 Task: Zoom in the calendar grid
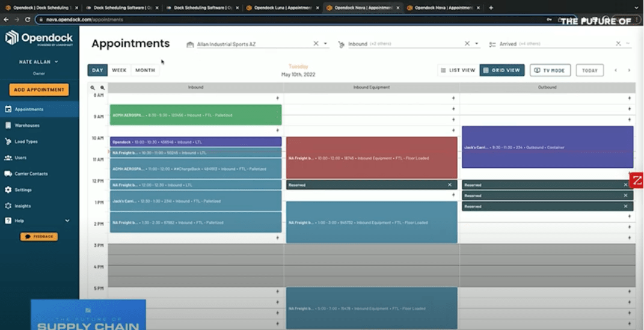point(103,88)
